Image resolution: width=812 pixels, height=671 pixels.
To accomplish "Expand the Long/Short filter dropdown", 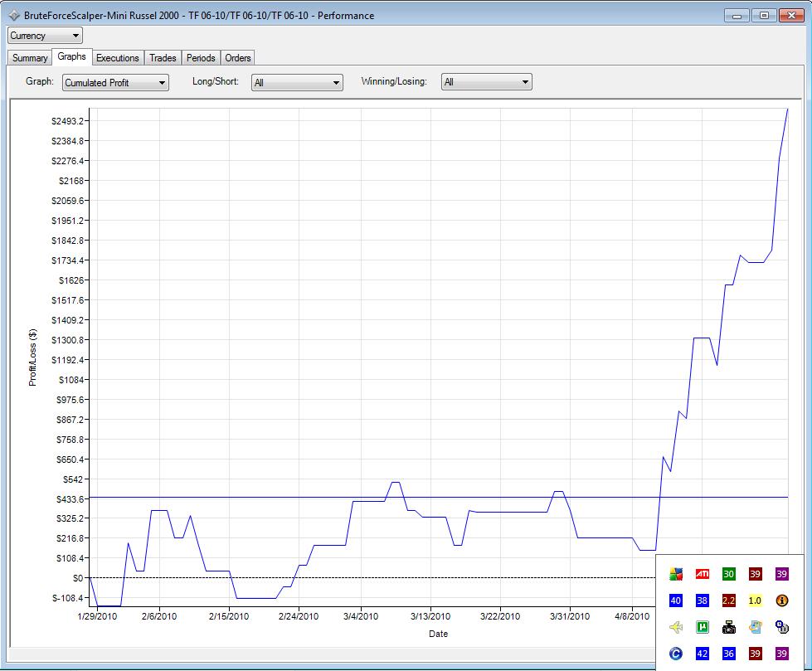I will click(x=297, y=82).
